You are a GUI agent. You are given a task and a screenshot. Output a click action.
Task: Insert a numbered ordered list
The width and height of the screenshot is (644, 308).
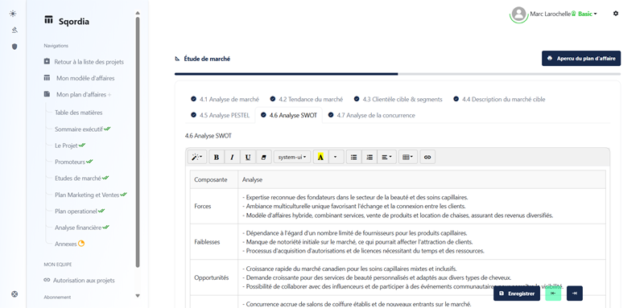[369, 157]
